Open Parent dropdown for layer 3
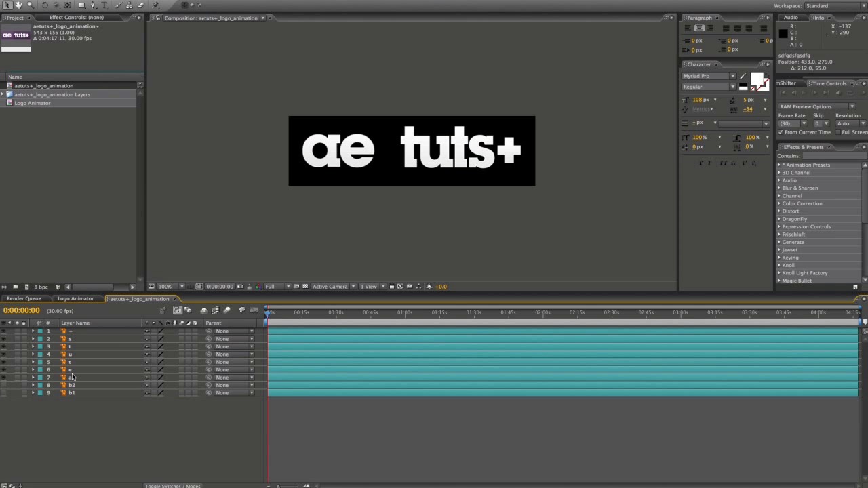The image size is (868, 488). click(x=234, y=346)
